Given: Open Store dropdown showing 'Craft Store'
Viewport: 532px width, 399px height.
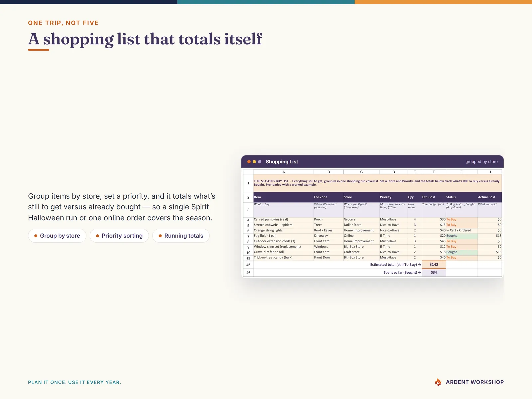Looking at the screenshot, I should point(361,252).
